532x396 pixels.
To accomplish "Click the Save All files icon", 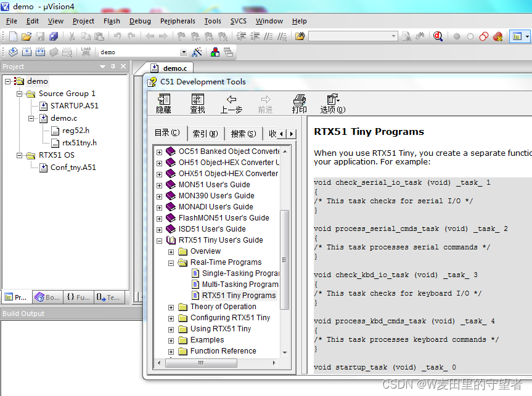I will [54, 36].
